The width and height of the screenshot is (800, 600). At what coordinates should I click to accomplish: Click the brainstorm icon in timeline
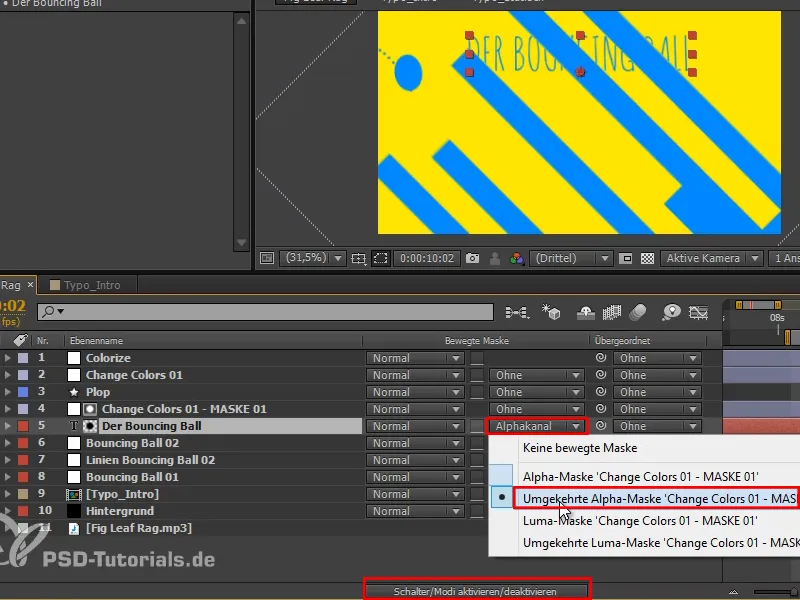(671, 312)
